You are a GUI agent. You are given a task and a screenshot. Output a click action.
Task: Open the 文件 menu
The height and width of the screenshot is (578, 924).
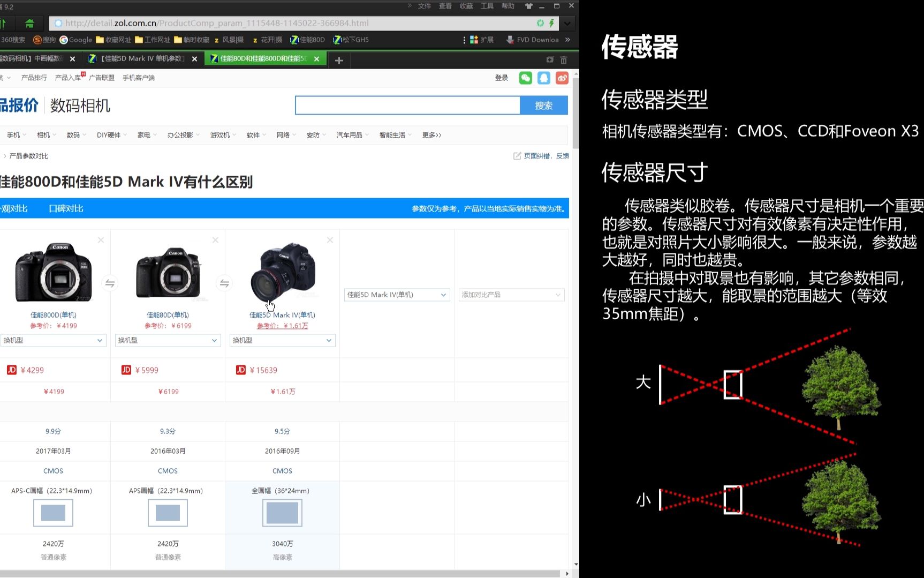[x=425, y=6]
